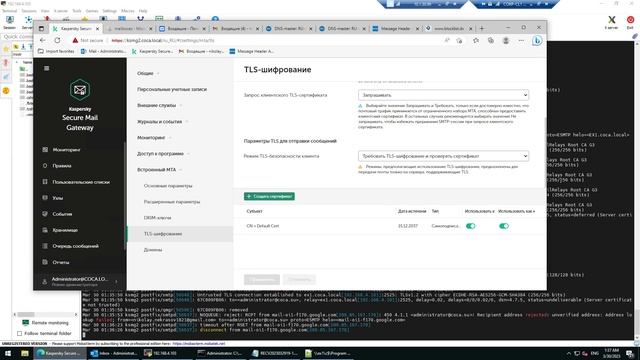Open the client TLS security mode dropdown

click(x=443, y=156)
